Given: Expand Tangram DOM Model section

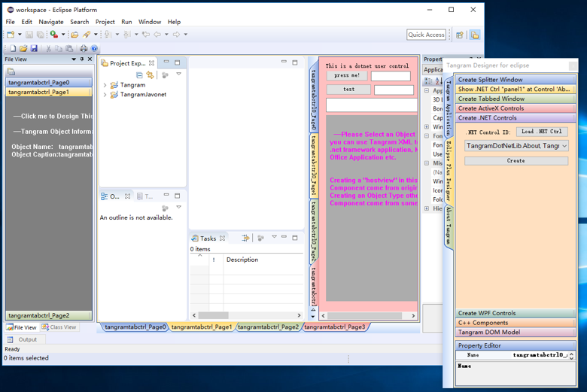Looking at the screenshot, I should coord(516,332).
